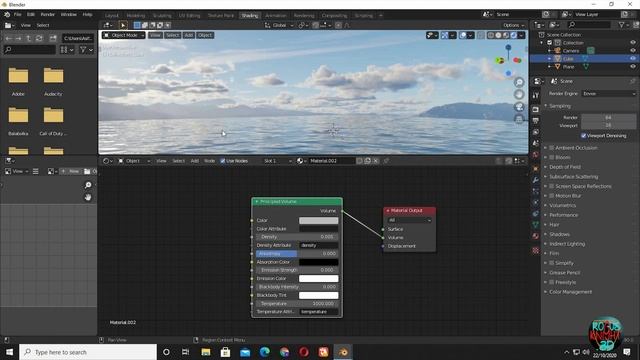
Task: Click the viewport zoom magnifier gizmo
Action: (x=519, y=82)
